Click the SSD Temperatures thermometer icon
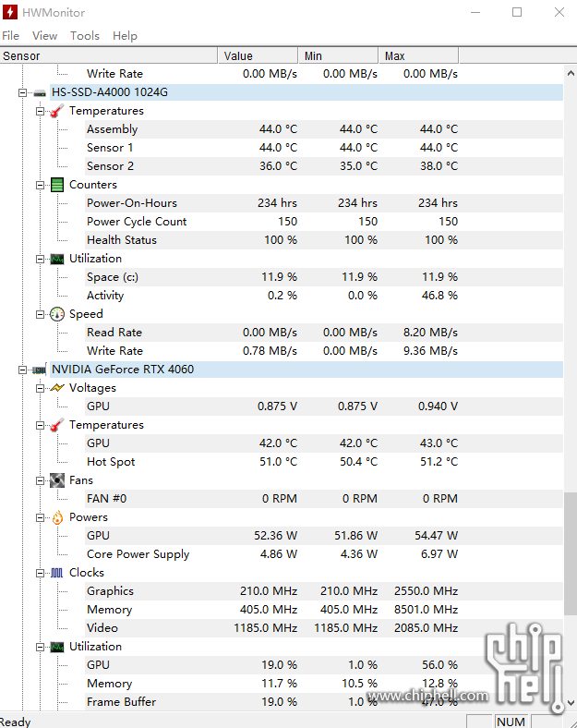Image resolution: width=577 pixels, height=728 pixels. click(x=57, y=111)
